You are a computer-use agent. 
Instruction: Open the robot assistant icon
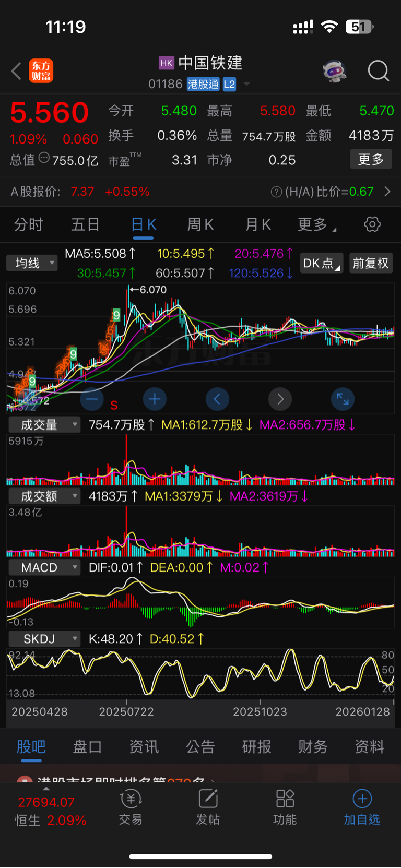(x=335, y=70)
